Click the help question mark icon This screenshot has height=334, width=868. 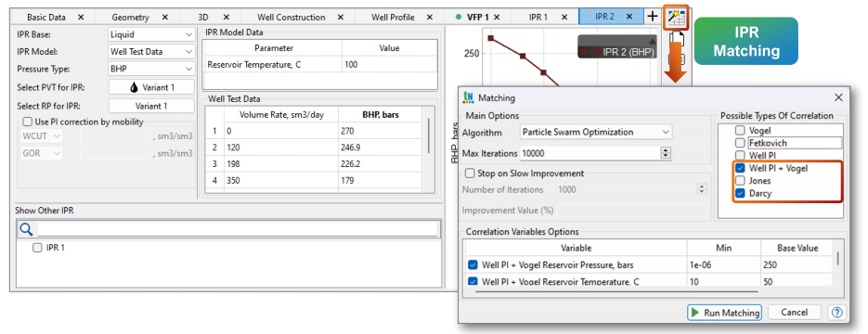(836, 313)
